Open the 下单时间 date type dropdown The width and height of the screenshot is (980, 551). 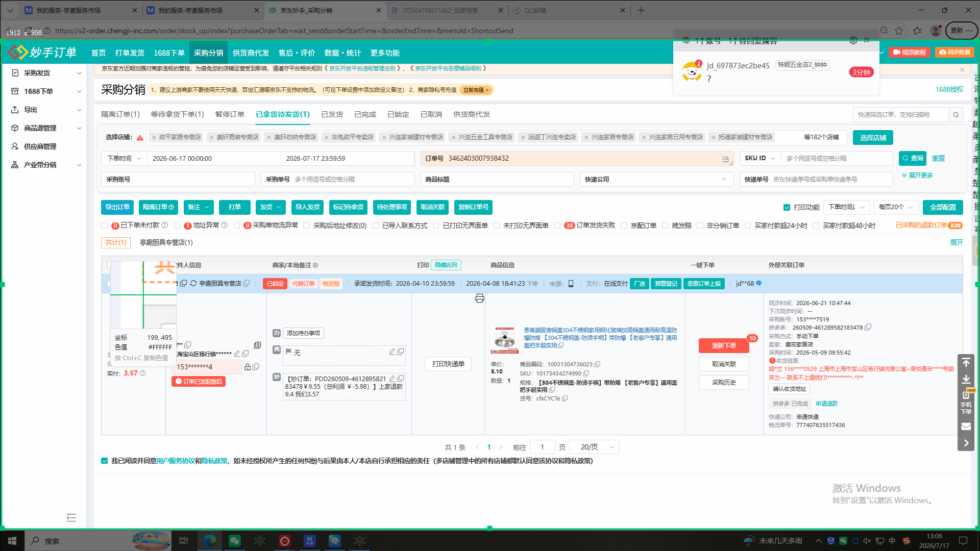pos(124,159)
